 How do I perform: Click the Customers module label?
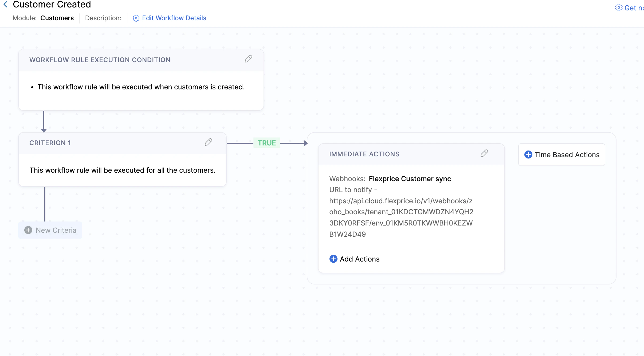pyautogui.click(x=57, y=18)
